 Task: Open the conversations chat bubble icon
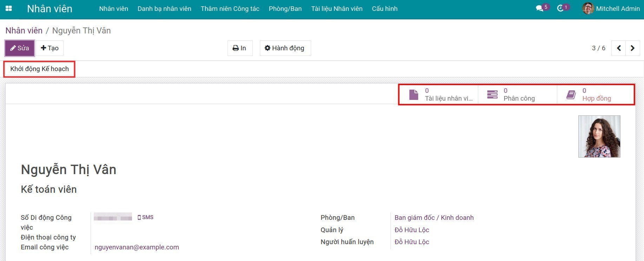tap(539, 8)
